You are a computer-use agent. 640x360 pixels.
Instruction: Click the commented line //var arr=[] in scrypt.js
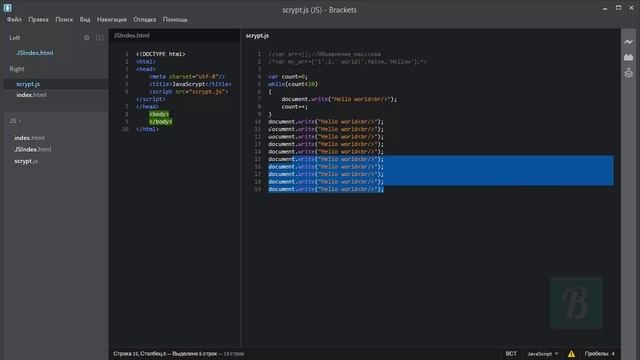pyautogui.click(x=324, y=54)
